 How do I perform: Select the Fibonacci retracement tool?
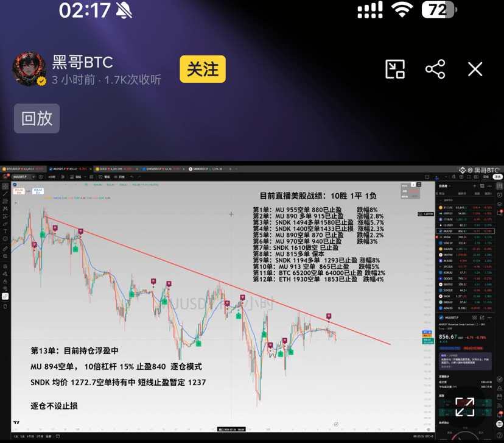click(x=5, y=201)
